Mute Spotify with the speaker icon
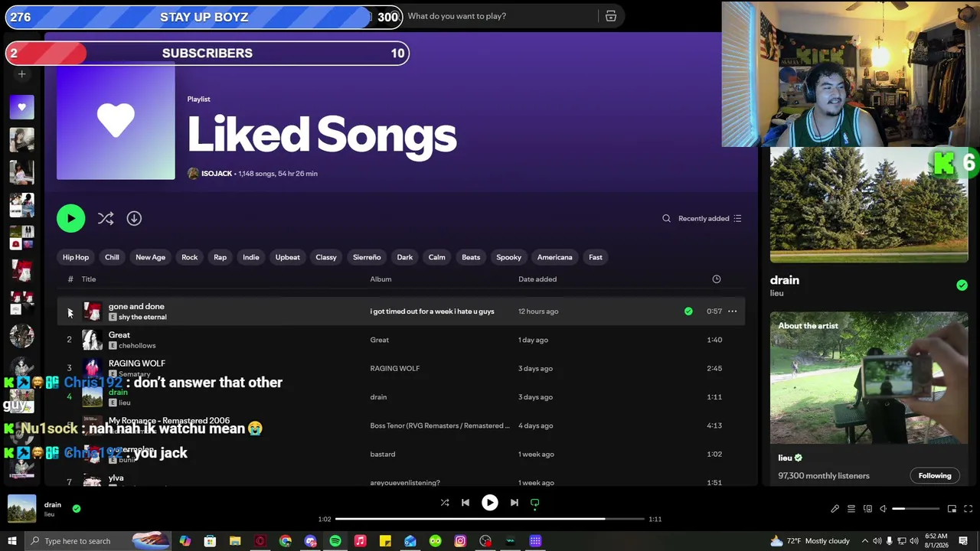This screenshot has height=551, width=980. (883, 509)
